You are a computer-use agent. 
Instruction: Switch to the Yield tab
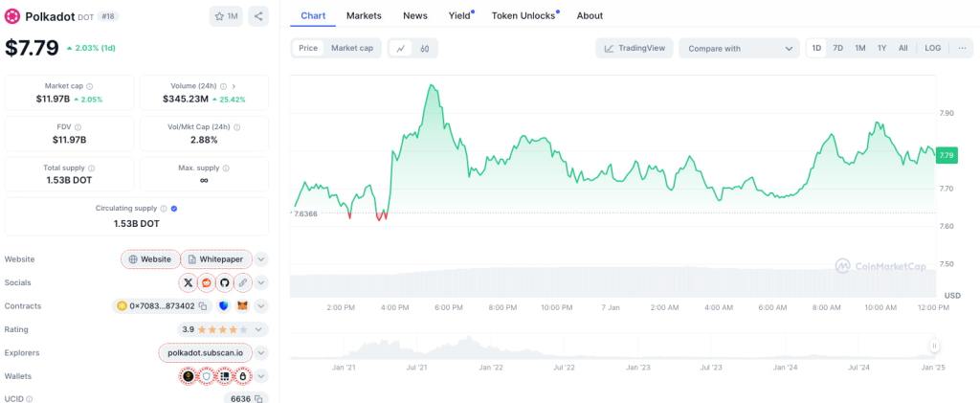pyautogui.click(x=460, y=15)
